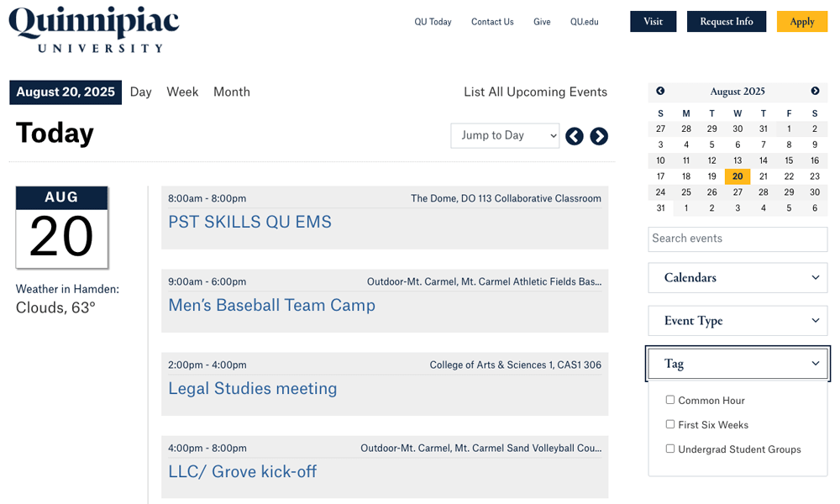
Task: Expand the Event Type filter
Action: [738, 320]
